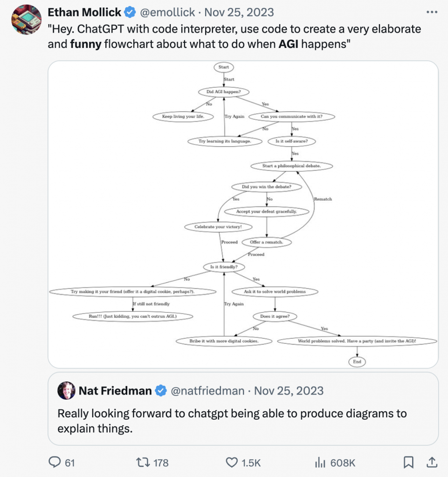Open Ethan Mollick's profile avatar
Image resolution: width=448 pixels, height=477 pixels.
tap(27, 20)
